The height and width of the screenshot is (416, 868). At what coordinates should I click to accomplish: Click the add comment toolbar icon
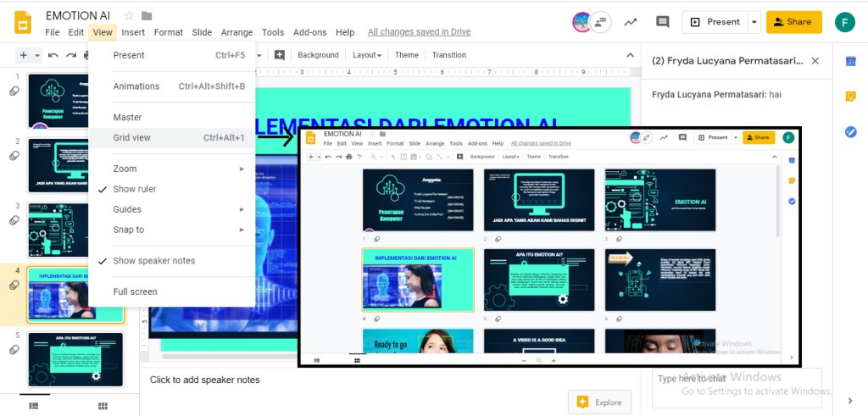point(280,55)
